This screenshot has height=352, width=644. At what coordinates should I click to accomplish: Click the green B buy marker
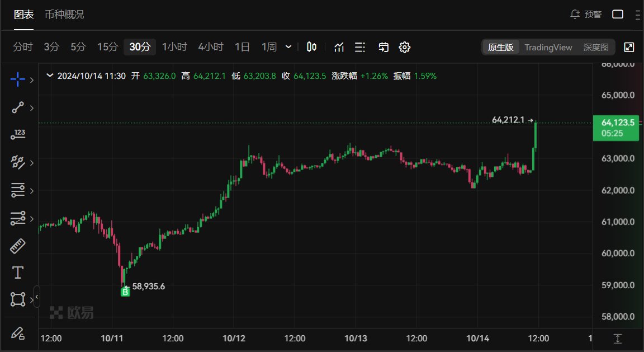tap(125, 292)
